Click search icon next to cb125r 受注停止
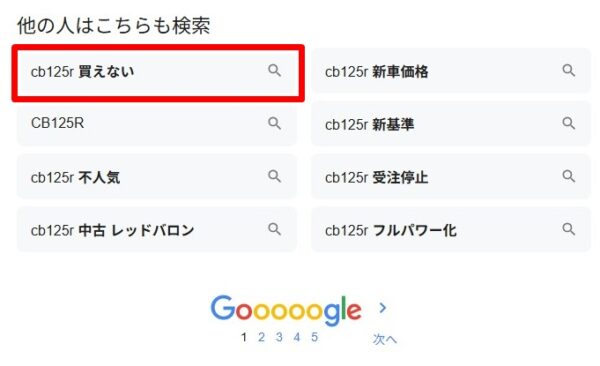 [x=569, y=176]
